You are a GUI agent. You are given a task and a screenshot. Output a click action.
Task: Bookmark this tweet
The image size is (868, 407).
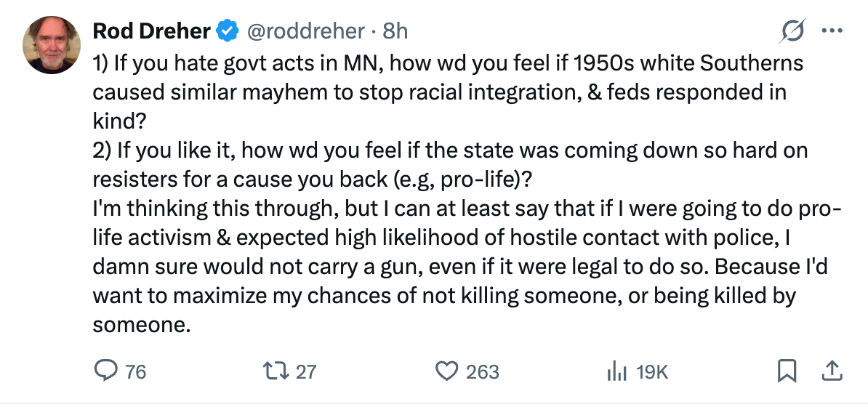pyautogui.click(x=786, y=371)
